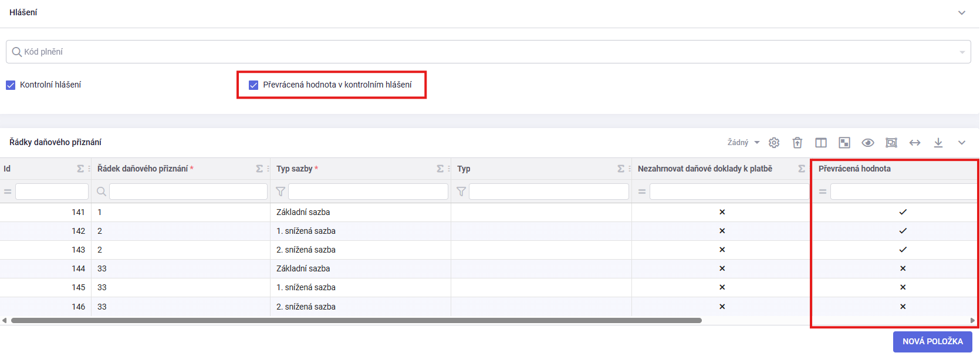Click the group selection frame icon
This screenshot has height=356, width=980.
click(891, 143)
